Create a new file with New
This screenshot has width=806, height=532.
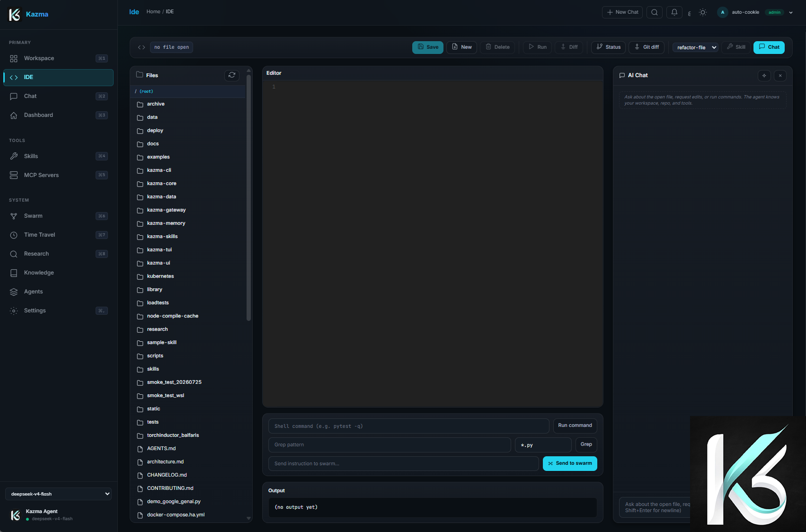(x=461, y=47)
